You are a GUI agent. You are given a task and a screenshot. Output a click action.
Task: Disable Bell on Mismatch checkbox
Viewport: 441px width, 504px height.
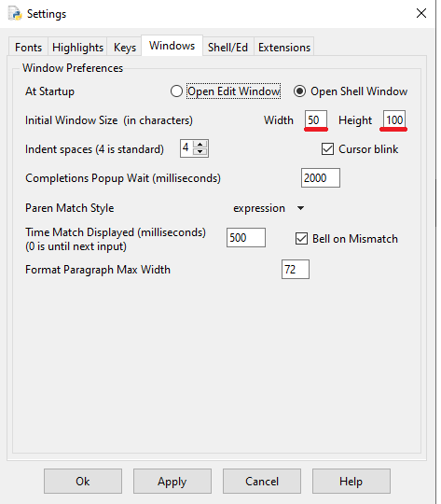[301, 239]
